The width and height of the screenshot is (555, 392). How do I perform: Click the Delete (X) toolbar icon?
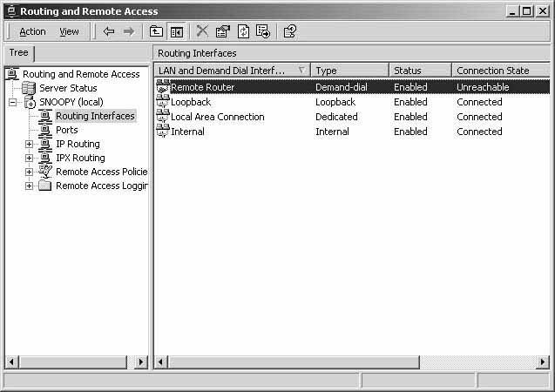[x=202, y=31]
